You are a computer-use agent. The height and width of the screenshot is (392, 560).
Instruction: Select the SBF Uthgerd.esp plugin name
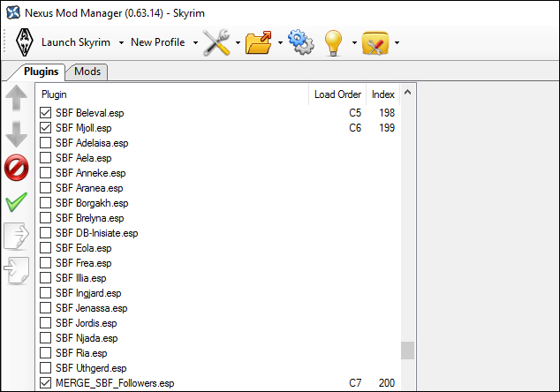click(91, 368)
